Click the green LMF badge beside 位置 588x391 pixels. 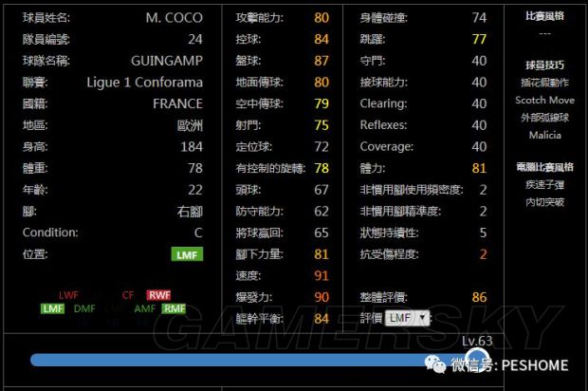tap(187, 254)
